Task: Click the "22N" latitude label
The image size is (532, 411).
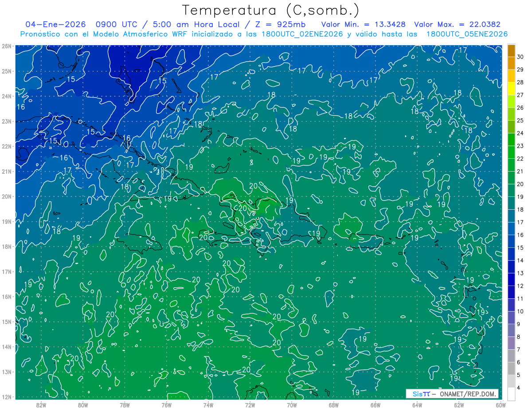Action: tap(6, 146)
